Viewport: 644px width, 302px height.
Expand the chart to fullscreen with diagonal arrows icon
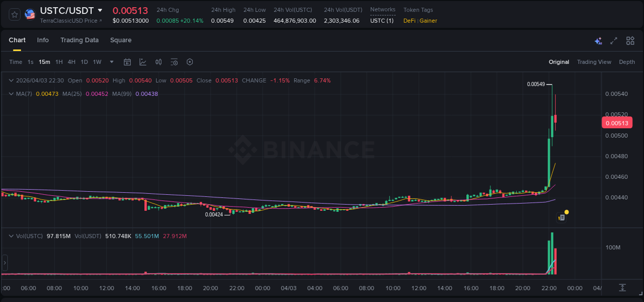[614, 41]
